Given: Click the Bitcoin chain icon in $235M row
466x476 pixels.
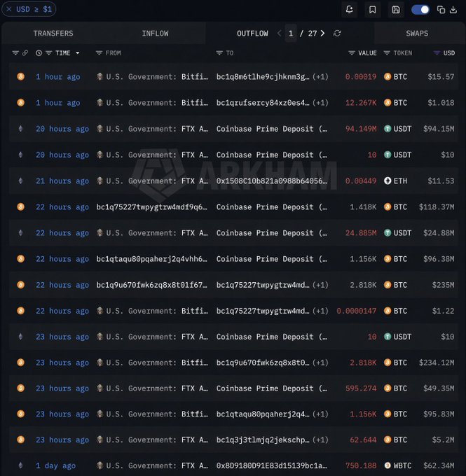Looking at the screenshot, I should (x=20, y=285).
